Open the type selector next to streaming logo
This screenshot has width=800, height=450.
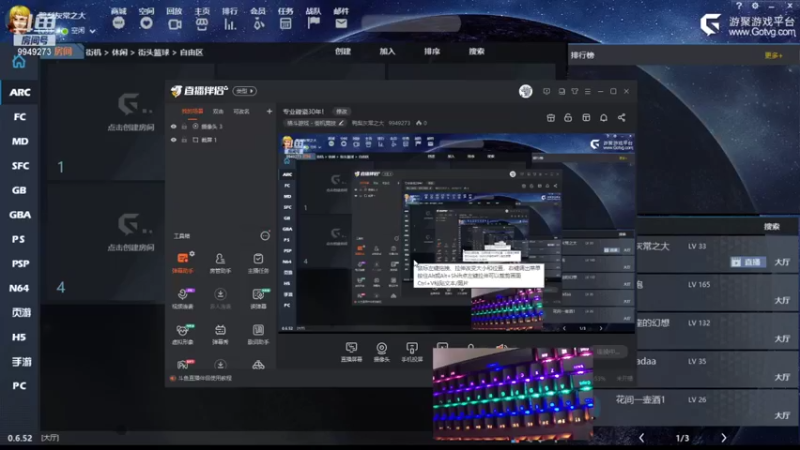pos(245,91)
